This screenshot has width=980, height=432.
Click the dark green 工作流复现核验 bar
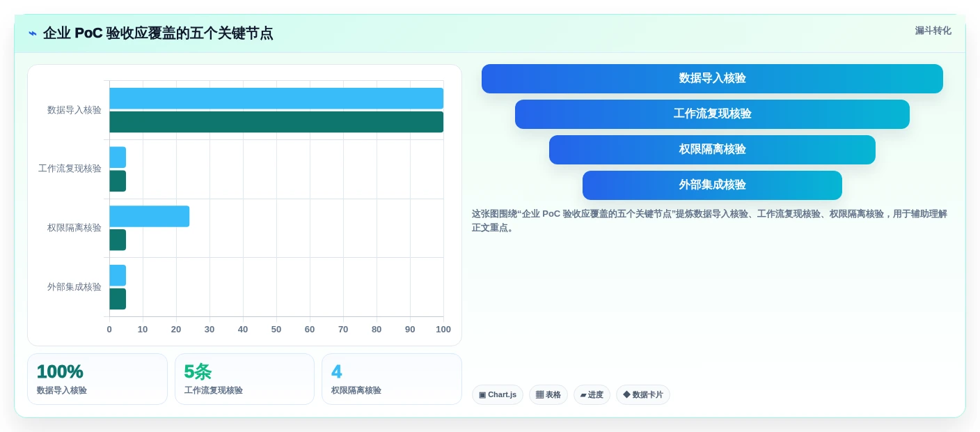click(x=118, y=181)
